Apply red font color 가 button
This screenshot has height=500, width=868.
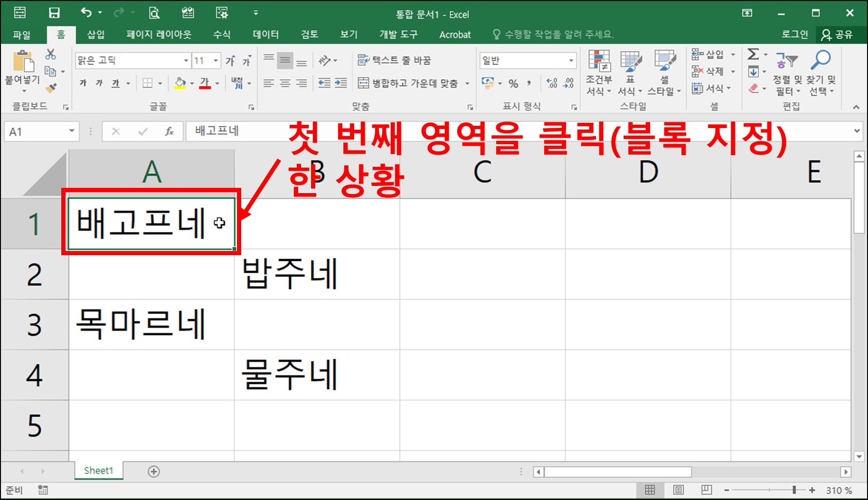pyautogui.click(x=205, y=83)
